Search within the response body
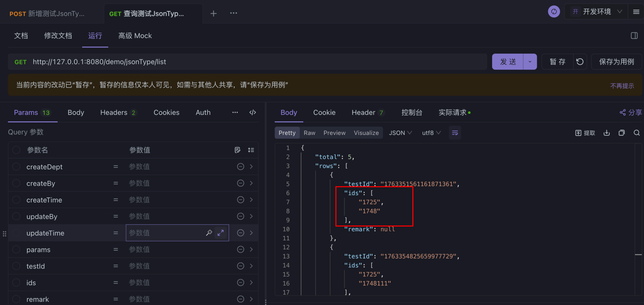 click(x=637, y=133)
